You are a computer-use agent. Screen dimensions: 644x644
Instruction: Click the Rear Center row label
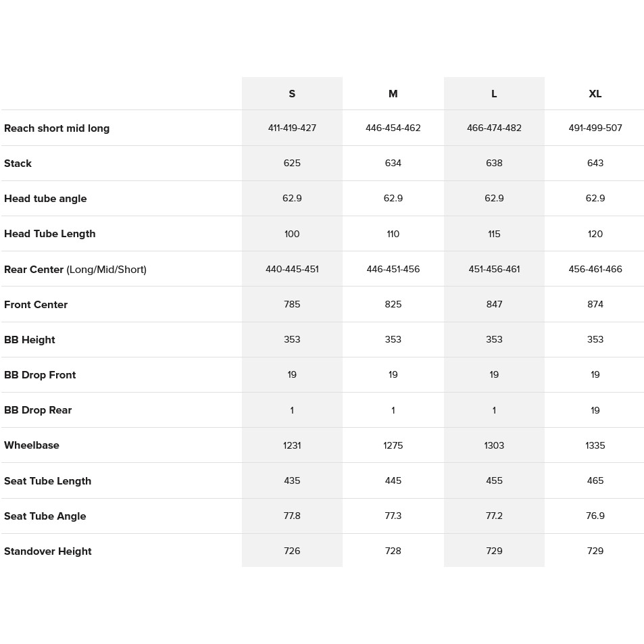tap(75, 270)
